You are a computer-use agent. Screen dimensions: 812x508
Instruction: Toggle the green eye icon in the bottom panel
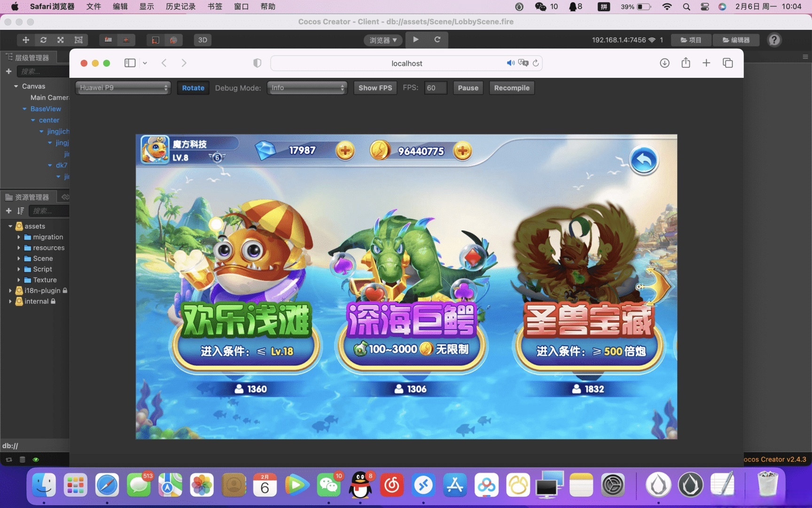coord(36,460)
